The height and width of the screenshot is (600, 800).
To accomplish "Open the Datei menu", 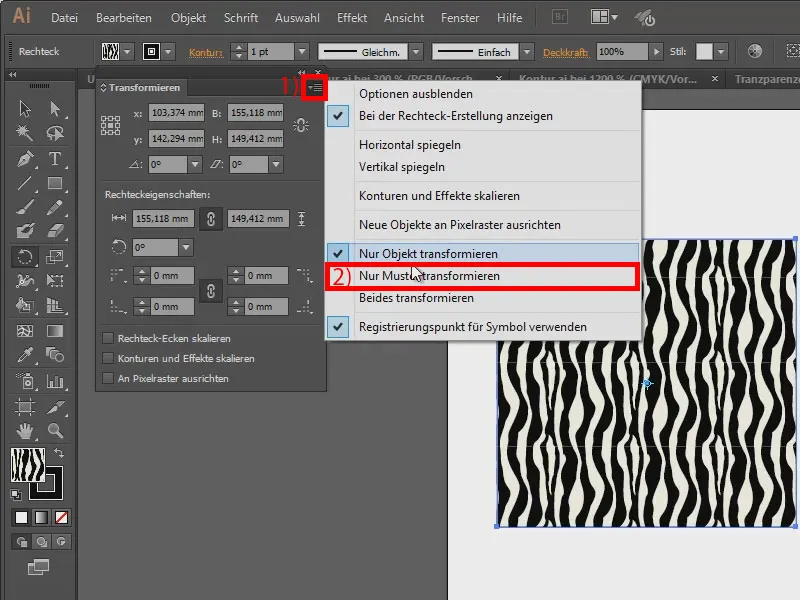I will (64, 18).
